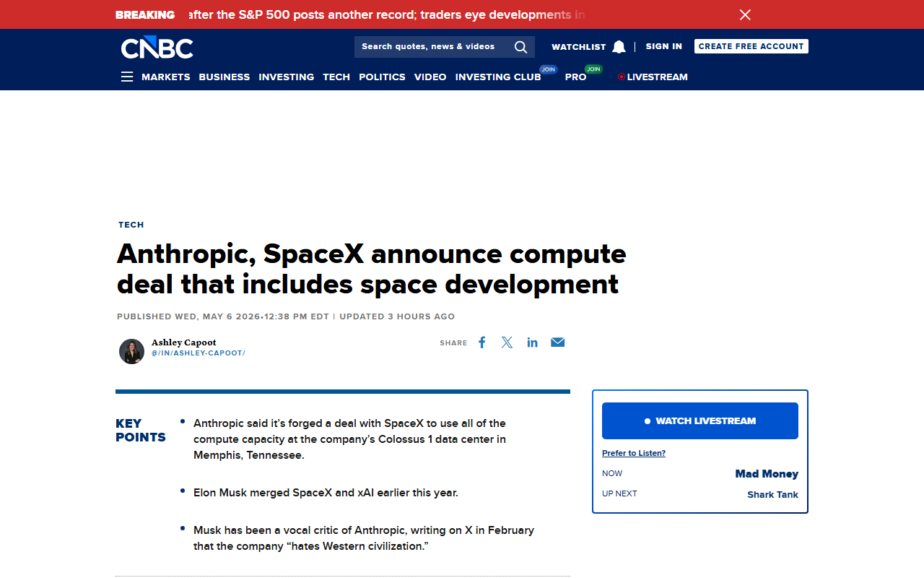
Task: Open the Investing menu
Action: (287, 77)
